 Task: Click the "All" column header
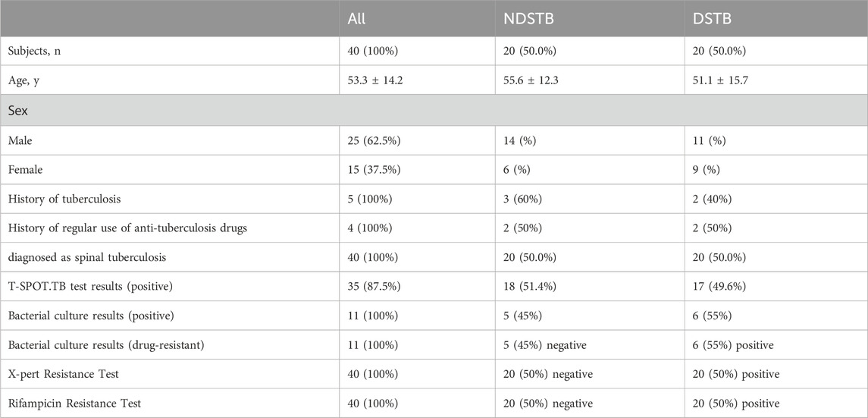pyautogui.click(x=355, y=18)
